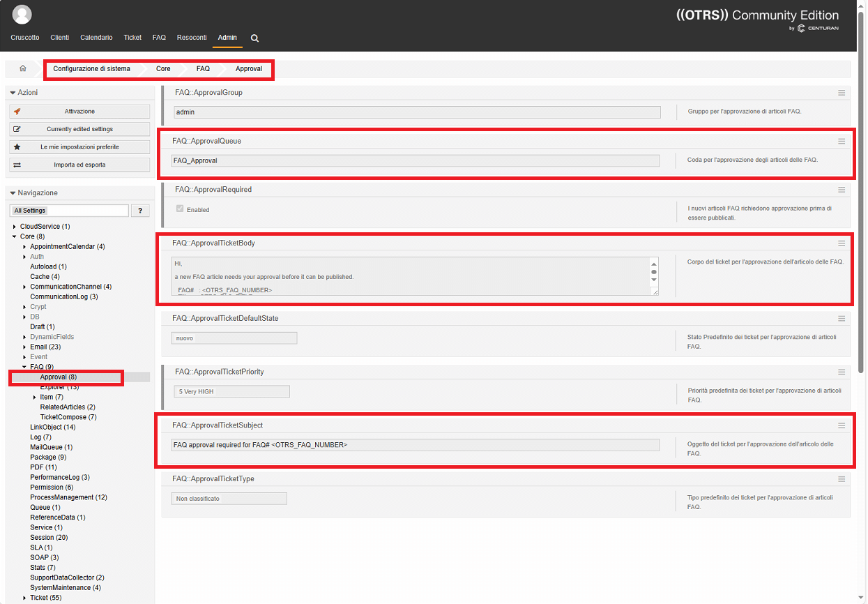
Task: Select Approval (8) in navigation tree
Action: pos(59,377)
